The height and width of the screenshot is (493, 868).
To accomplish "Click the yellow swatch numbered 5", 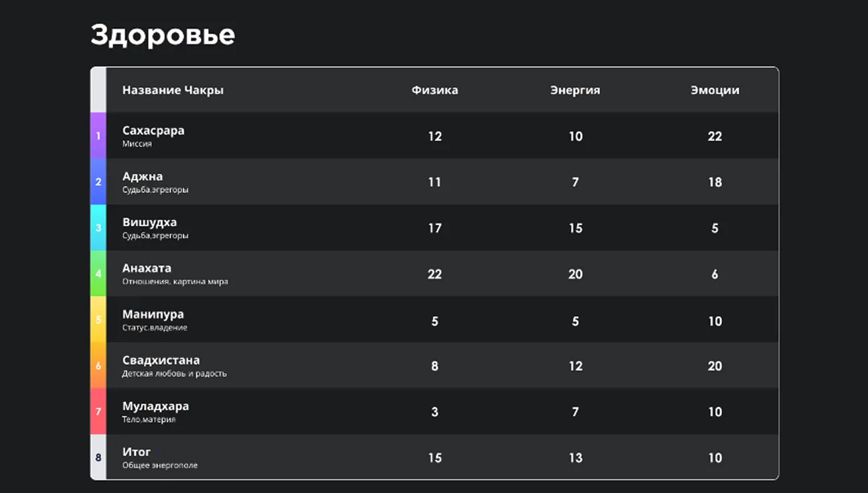I will [x=98, y=320].
